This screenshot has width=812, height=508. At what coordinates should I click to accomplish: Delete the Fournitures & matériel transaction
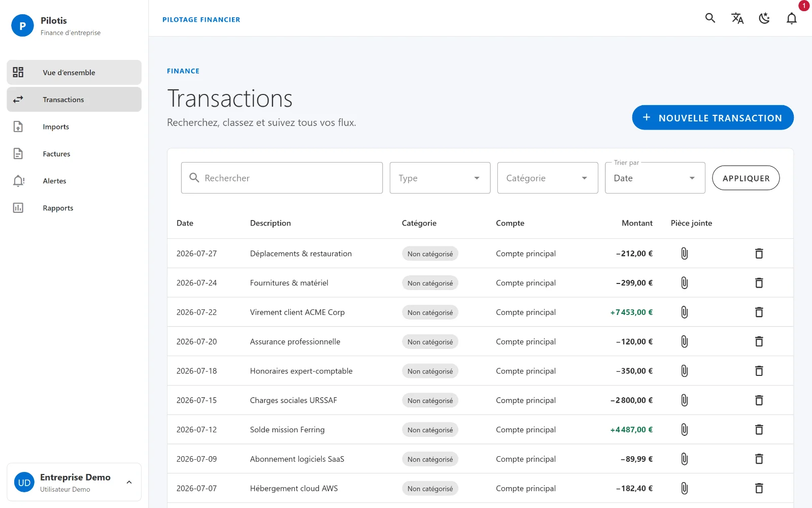pos(759,283)
